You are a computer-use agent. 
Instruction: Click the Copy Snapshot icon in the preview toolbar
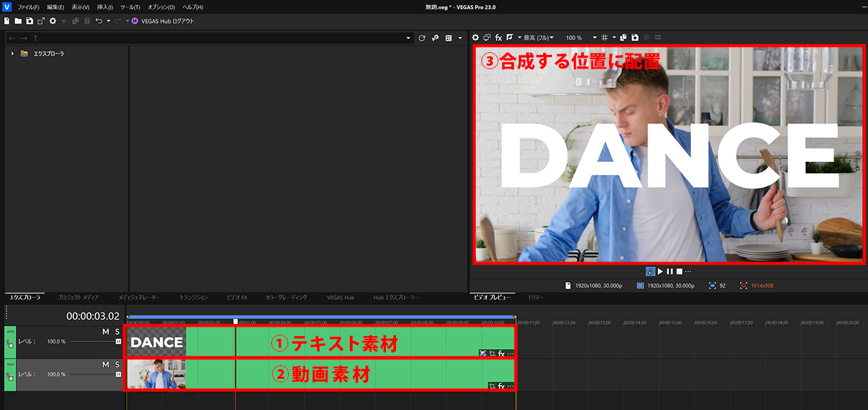tap(623, 38)
